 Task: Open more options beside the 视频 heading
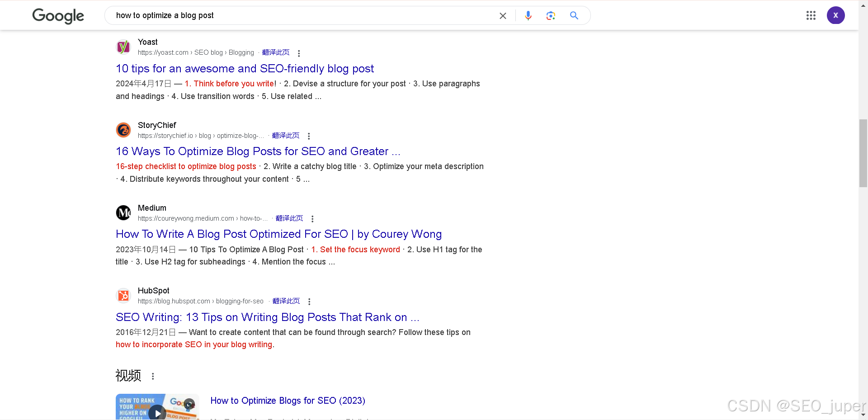pyautogui.click(x=153, y=376)
